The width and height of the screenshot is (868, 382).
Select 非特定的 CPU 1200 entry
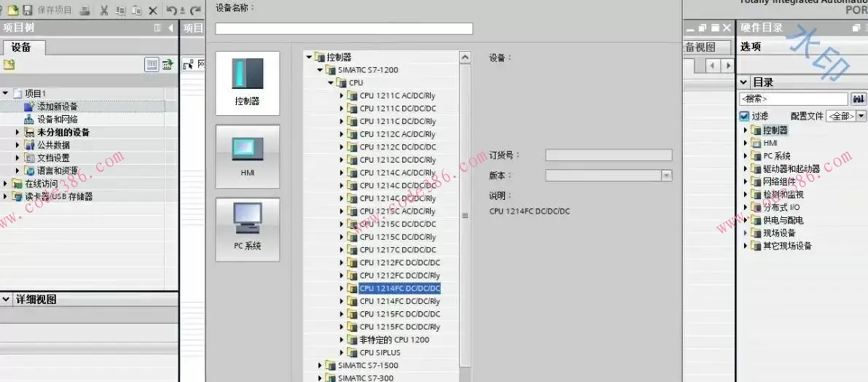394,340
